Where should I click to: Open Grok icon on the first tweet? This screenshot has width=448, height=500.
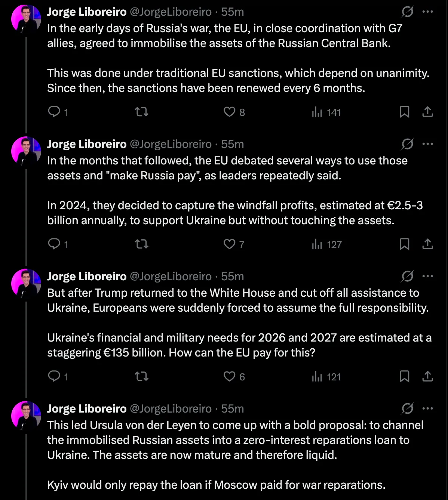click(x=407, y=12)
